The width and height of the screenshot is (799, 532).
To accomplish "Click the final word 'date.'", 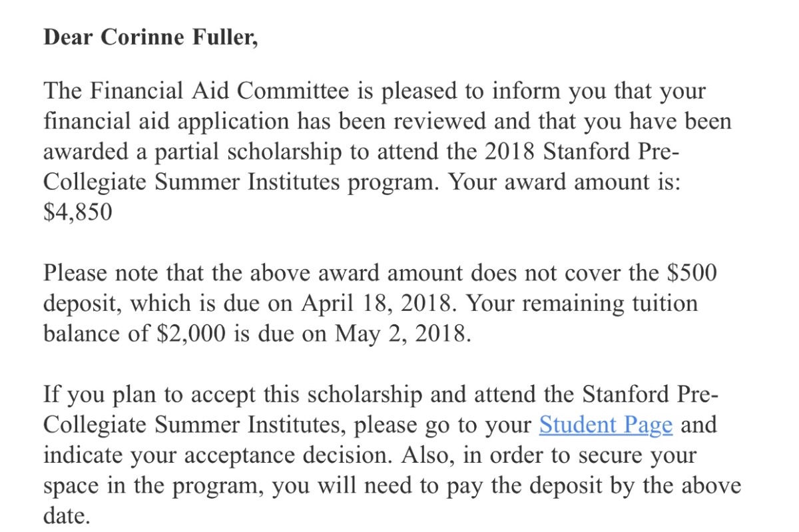I will [67, 516].
